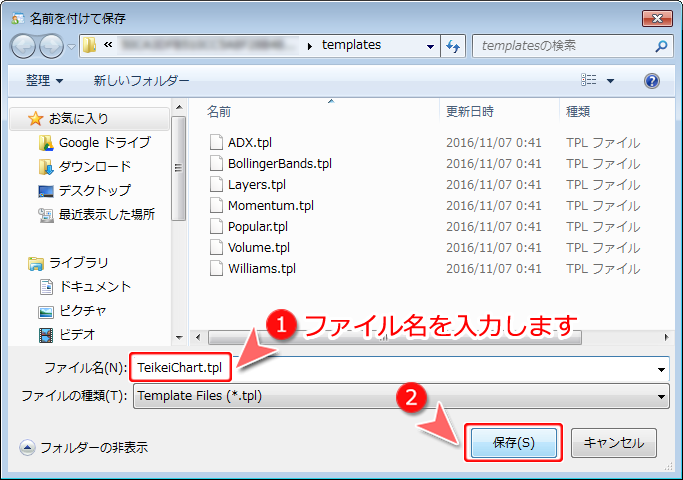
Task: Cancel the dialog with キャンセル
Action: coord(614,443)
